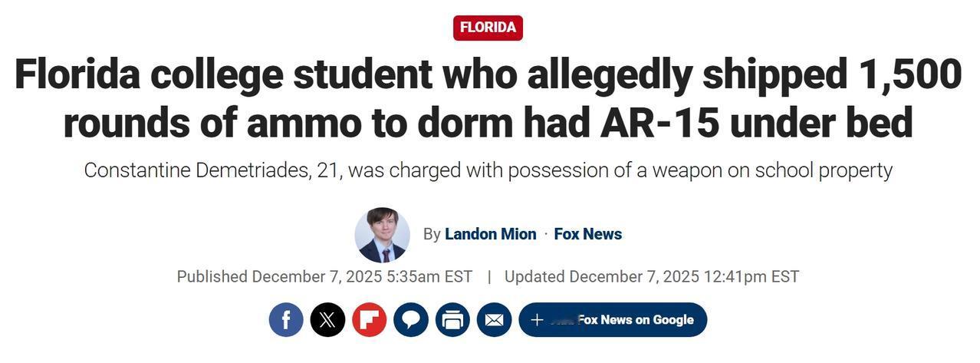Share the article to Flipboard
Screen dimensions: 980x363
pyautogui.click(x=369, y=319)
